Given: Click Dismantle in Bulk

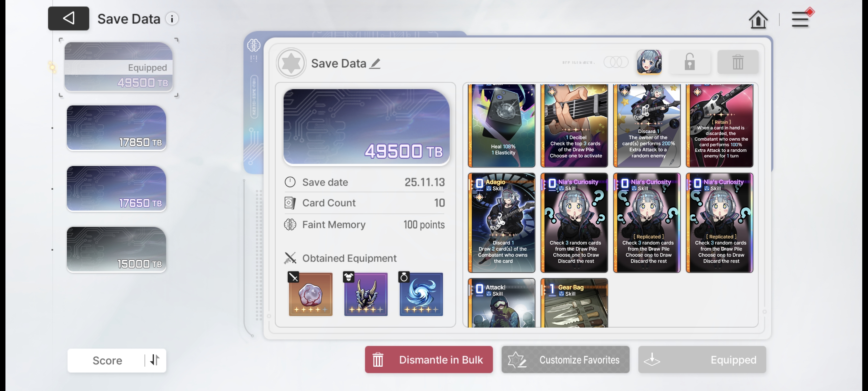Looking at the screenshot, I should [429, 359].
